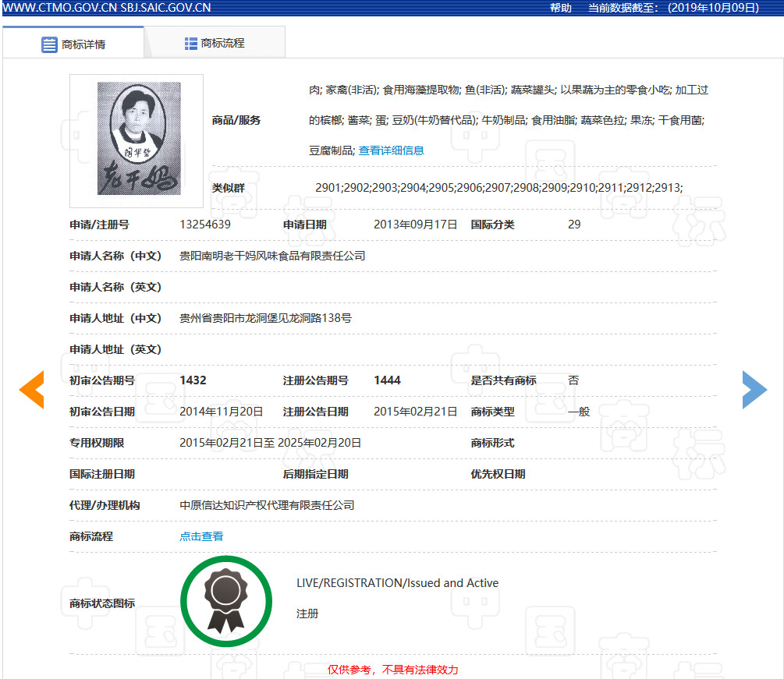Viewport: 784px width, 679px height.
Task: Click the LIVE/REGISTRATION status text
Action: pos(396,582)
